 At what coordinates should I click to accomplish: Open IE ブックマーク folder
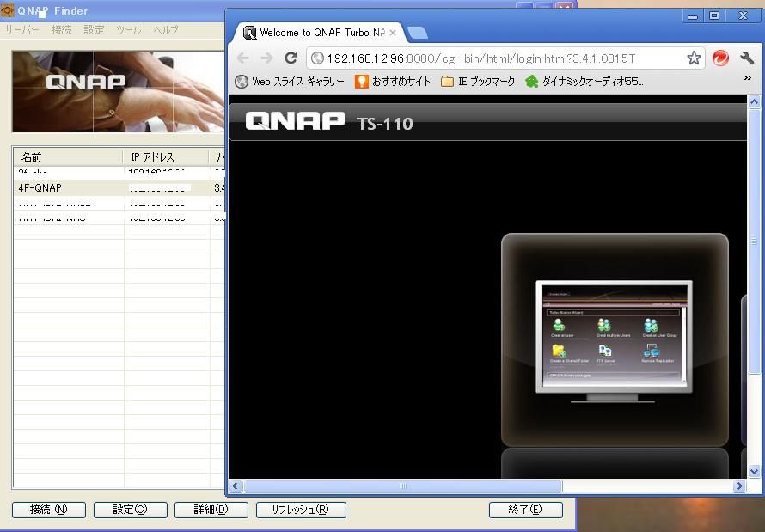click(x=478, y=82)
